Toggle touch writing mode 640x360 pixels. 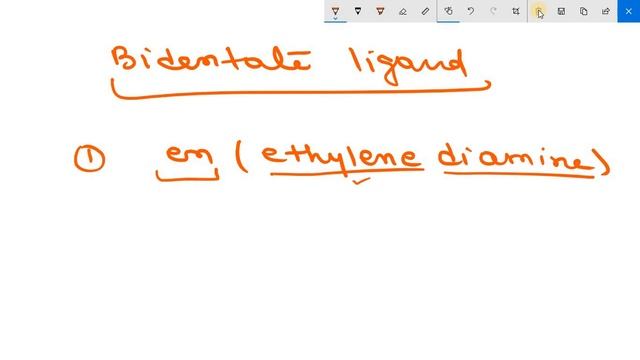tap(448, 11)
